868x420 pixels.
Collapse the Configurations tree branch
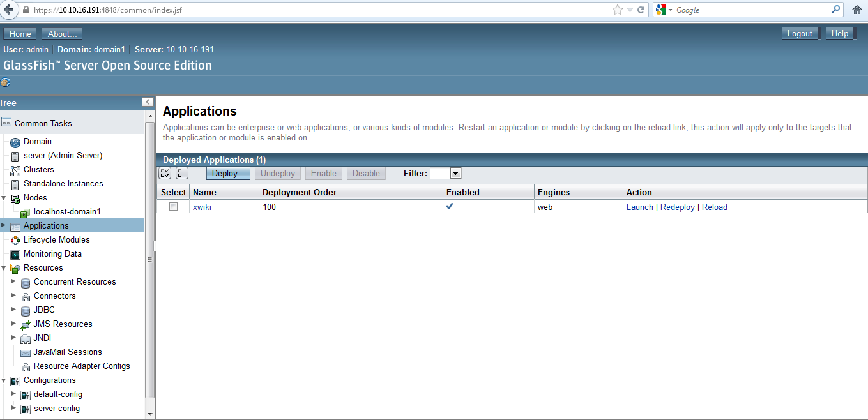pyautogui.click(x=4, y=380)
